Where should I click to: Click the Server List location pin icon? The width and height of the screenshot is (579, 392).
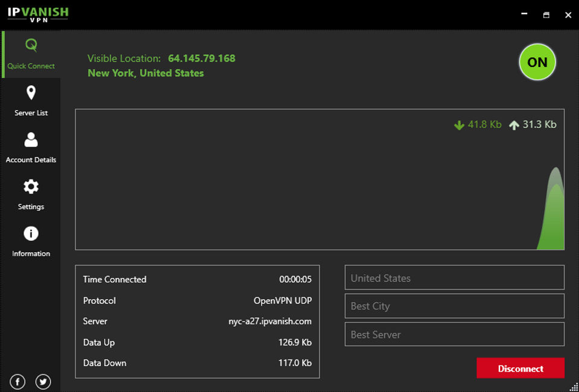[x=31, y=93]
